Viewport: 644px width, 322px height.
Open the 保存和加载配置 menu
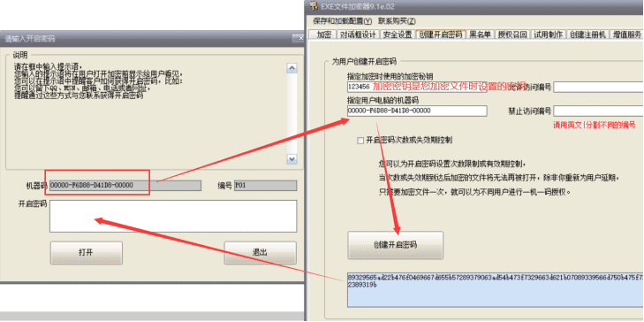pos(342,21)
